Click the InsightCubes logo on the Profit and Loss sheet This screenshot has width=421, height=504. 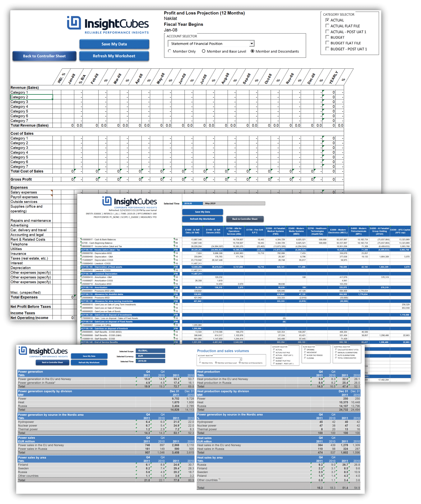(108, 25)
